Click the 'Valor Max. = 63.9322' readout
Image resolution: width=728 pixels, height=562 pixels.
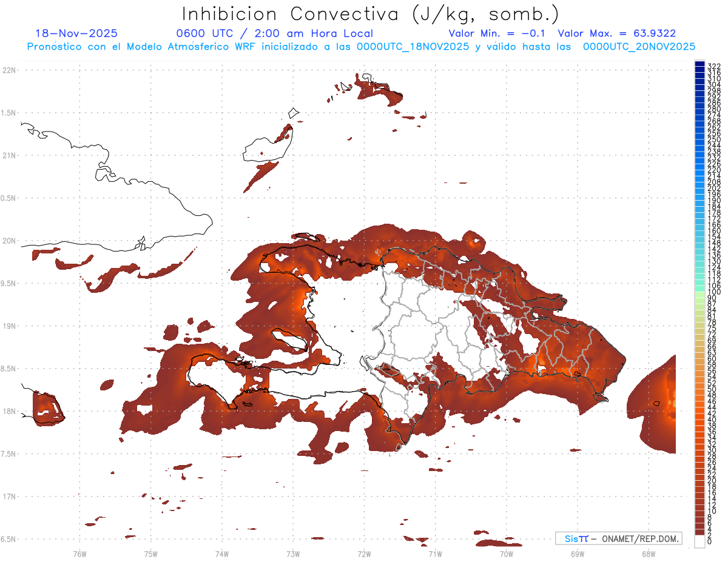(x=617, y=33)
